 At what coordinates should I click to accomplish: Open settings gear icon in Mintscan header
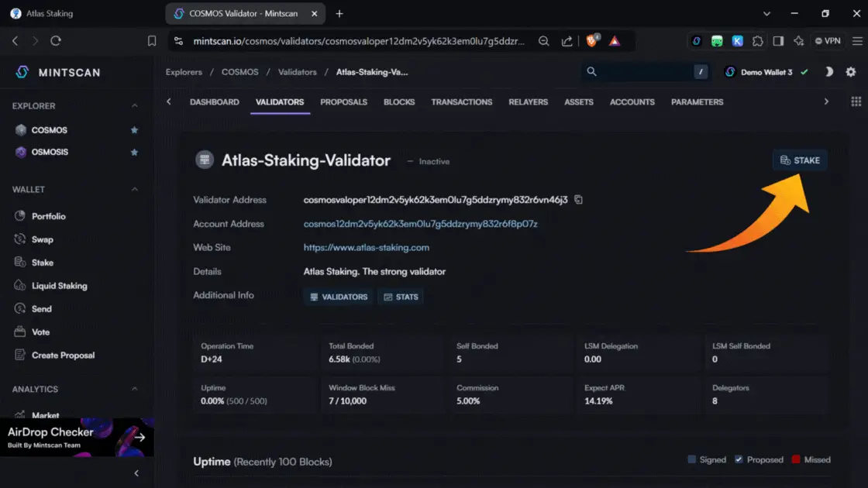[851, 72]
